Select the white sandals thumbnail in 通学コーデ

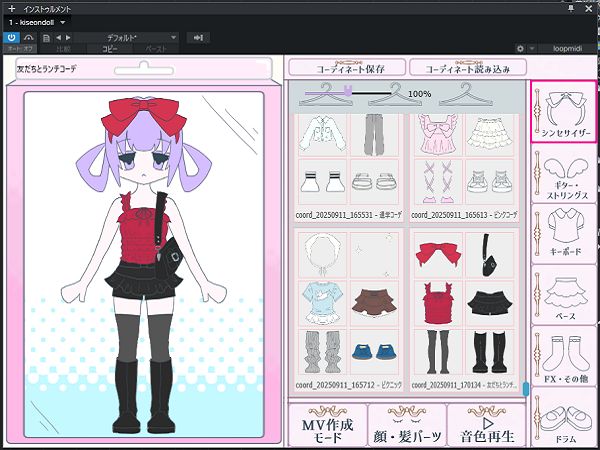(374, 182)
